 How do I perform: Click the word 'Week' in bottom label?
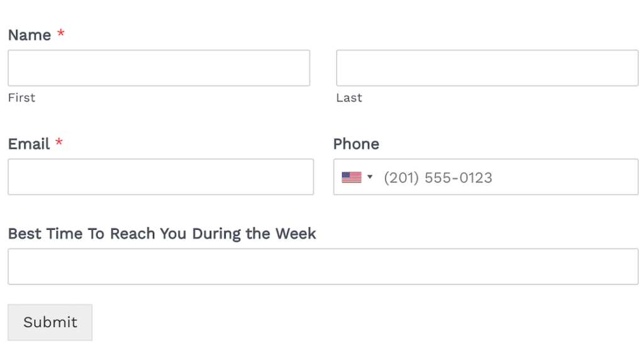point(296,234)
